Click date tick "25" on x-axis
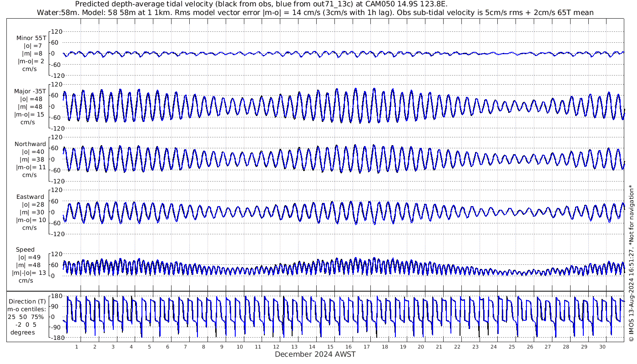 pos(512,347)
